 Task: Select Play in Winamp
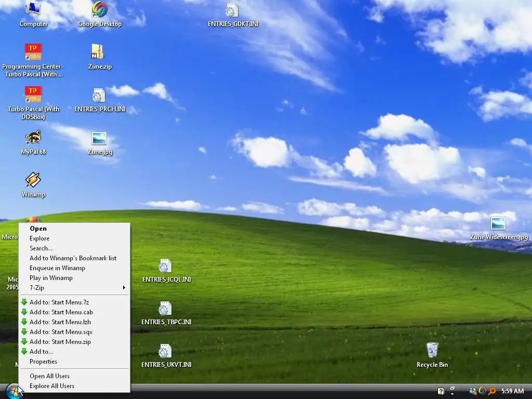click(x=74, y=278)
